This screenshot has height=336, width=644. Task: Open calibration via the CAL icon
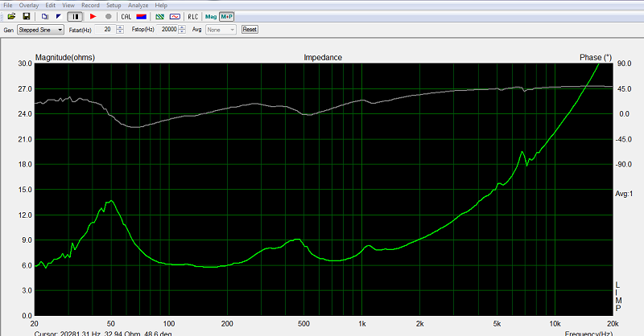coord(126,16)
